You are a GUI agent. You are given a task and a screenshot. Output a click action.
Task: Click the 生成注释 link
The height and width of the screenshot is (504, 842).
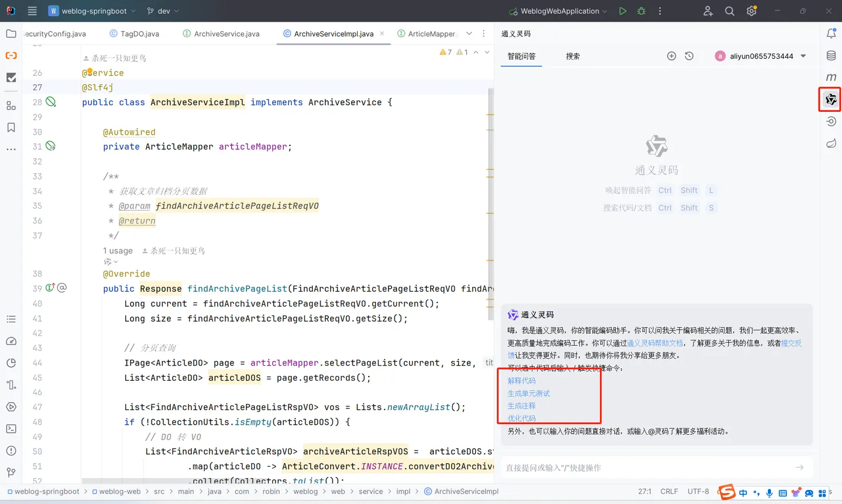pos(521,406)
